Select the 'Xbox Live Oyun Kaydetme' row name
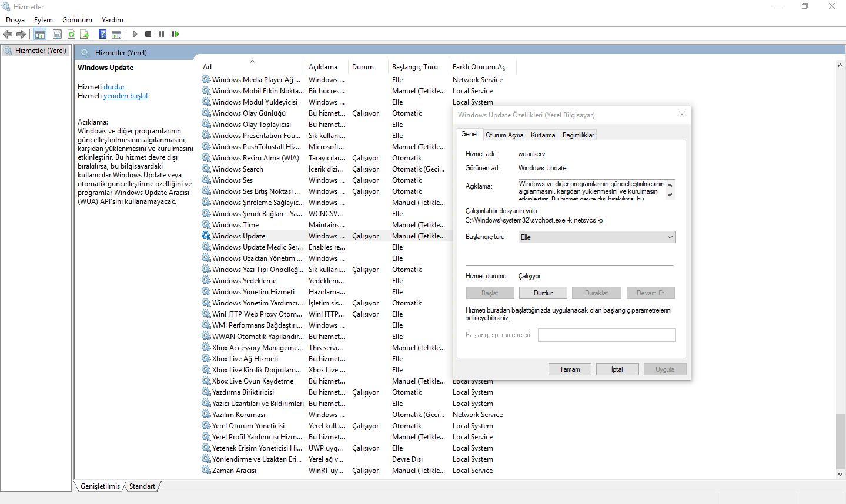This screenshot has width=846, height=504. (x=253, y=381)
